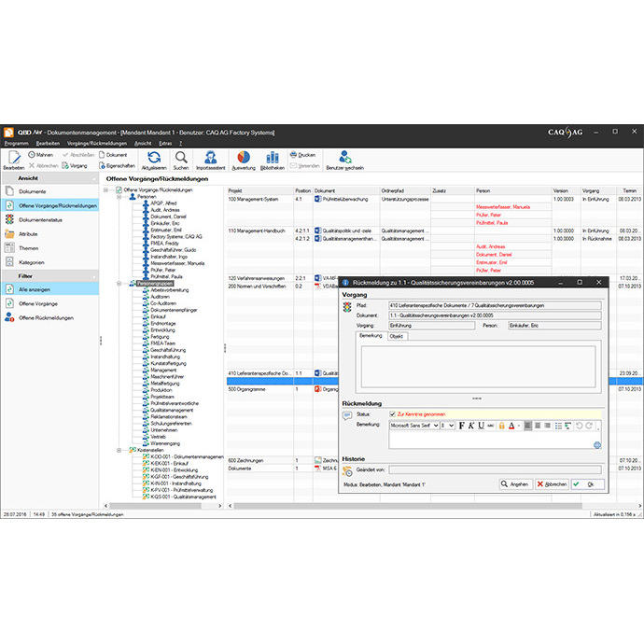Image resolution: width=644 pixels, height=644 pixels.
Task: Open the Programm menu
Action: click(17, 144)
